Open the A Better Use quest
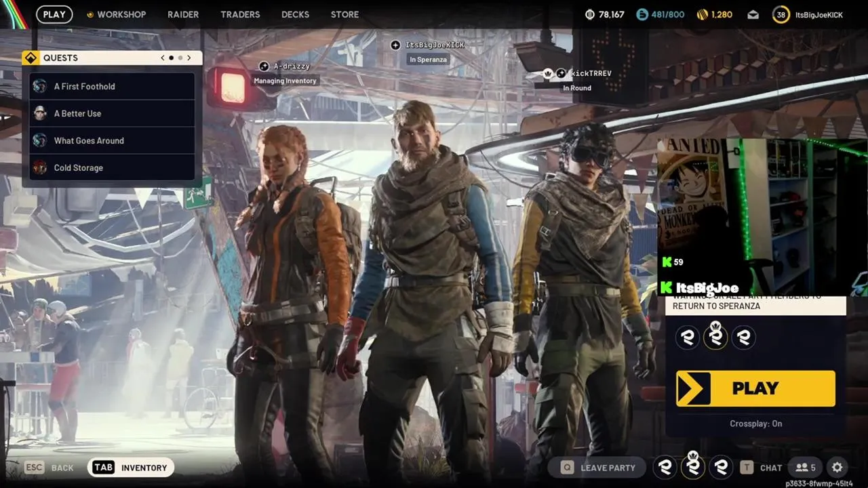Image resolution: width=868 pixels, height=488 pixels. click(112, 113)
